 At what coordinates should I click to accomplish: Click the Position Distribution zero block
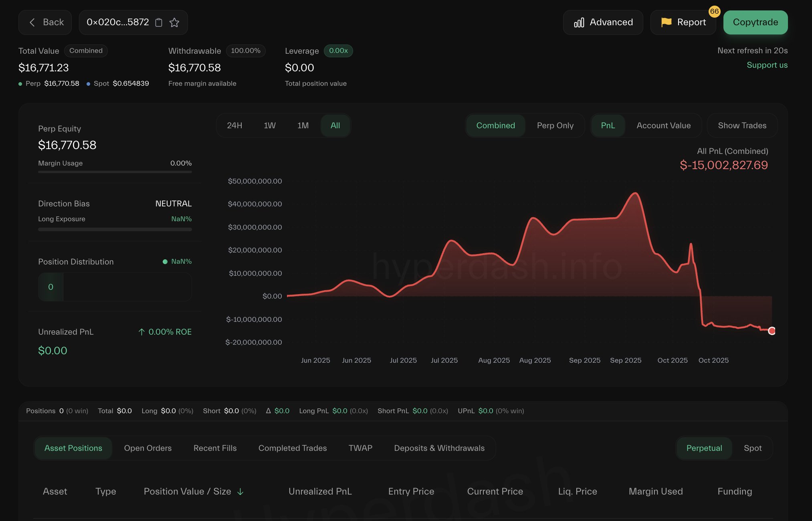click(50, 287)
